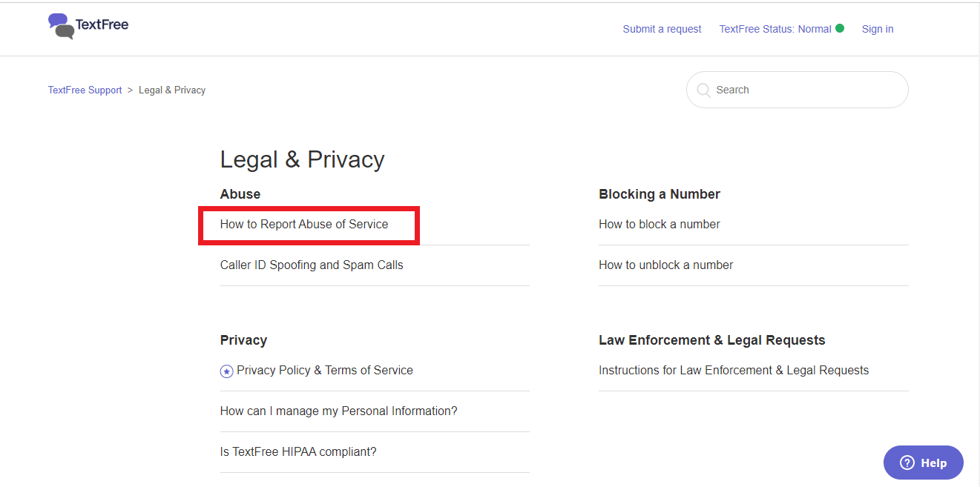Image resolution: width=980 pixels, height=487 pixels.
Task: Open Instructions for Law Enforcement & Legal Requests
Action: click(x=734, y=370)
